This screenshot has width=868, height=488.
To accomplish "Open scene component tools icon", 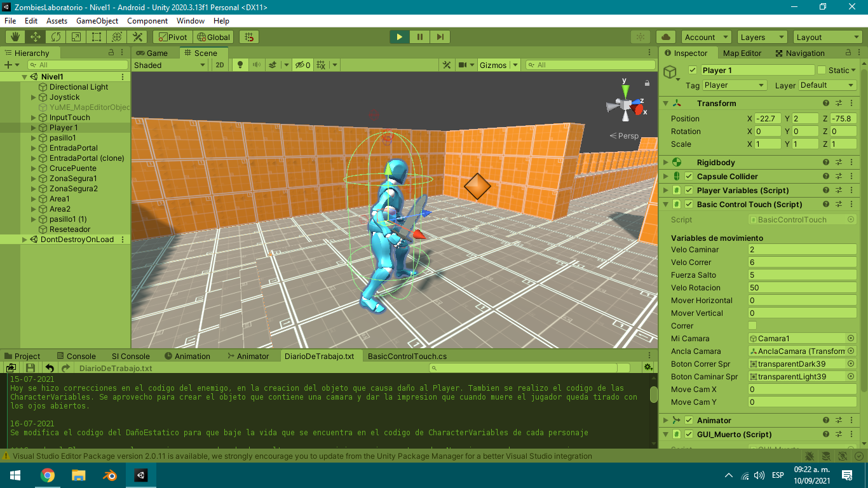I will click(447, 65).
